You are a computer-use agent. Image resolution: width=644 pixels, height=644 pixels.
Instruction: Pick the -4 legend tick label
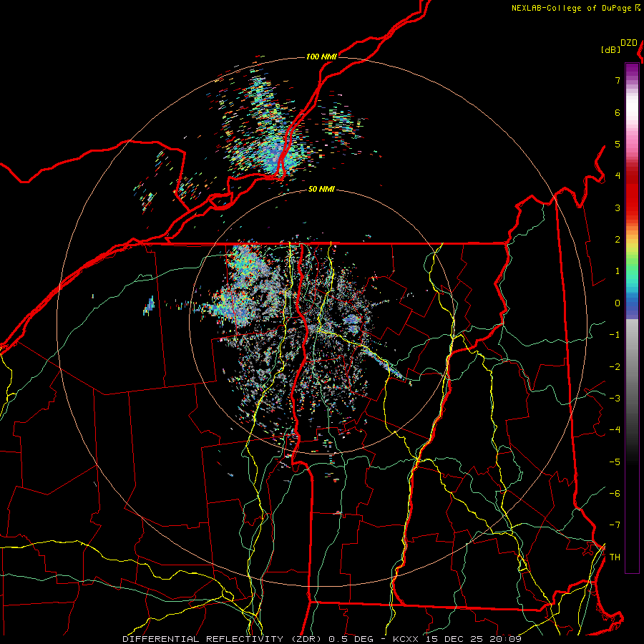pos(615,429)
